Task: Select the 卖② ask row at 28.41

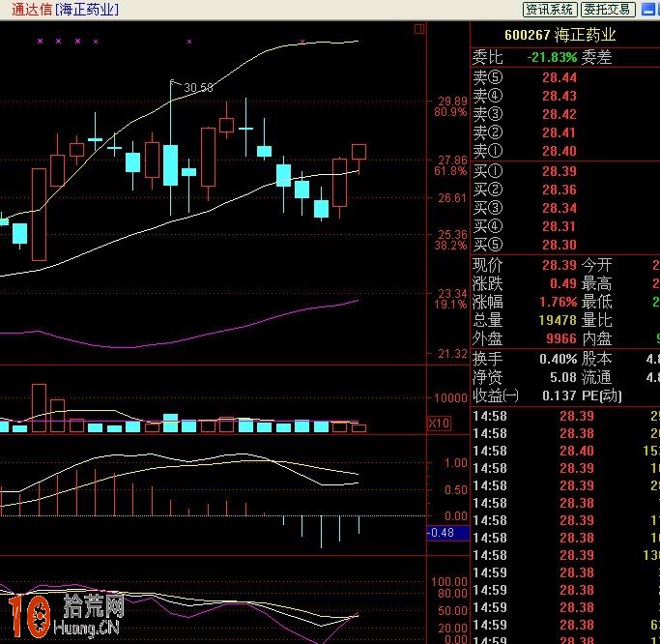Action: coord(565,132)
